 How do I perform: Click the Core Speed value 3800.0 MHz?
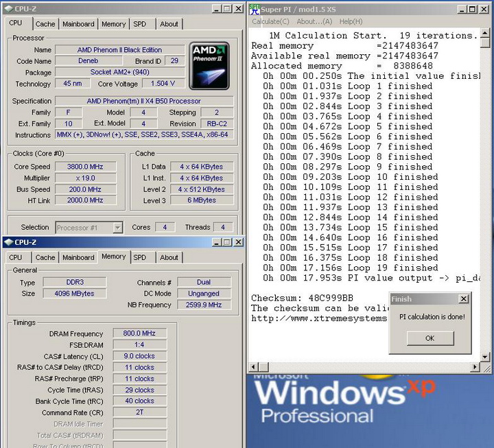tap(85, 167)
